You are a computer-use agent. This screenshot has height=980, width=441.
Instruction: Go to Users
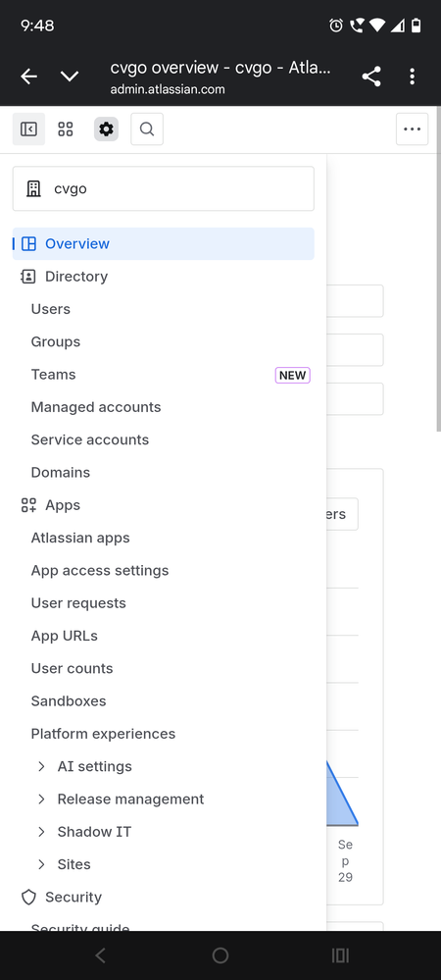[x=163, y=309]
